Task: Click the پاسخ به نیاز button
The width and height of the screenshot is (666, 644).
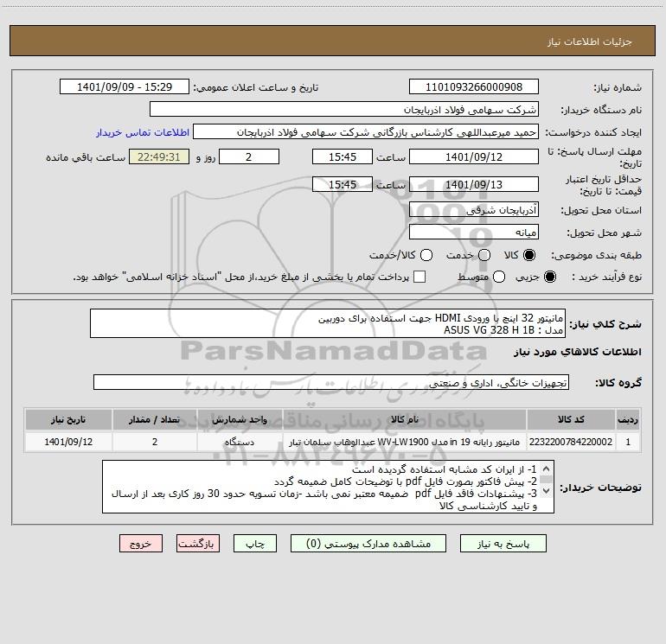Action: pos(503,544)
